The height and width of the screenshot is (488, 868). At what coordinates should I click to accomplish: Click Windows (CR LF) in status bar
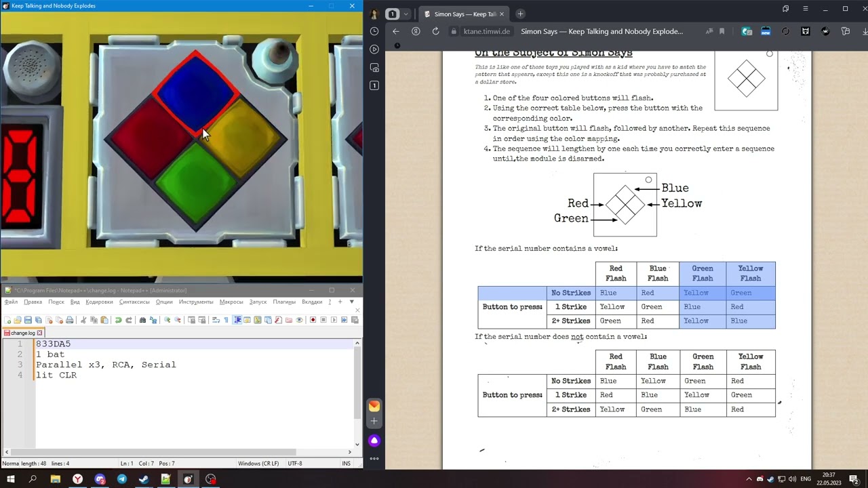point(258,464)
